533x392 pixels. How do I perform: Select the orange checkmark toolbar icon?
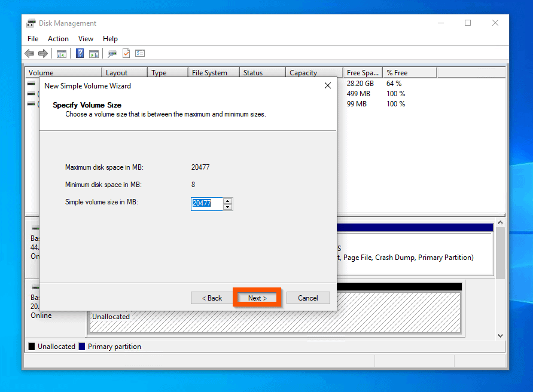click(127, 53)
